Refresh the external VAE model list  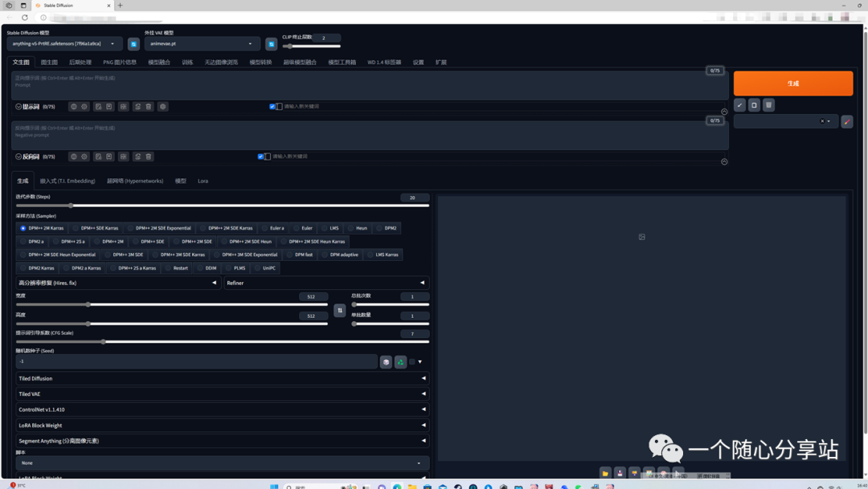tap(272, 43)
